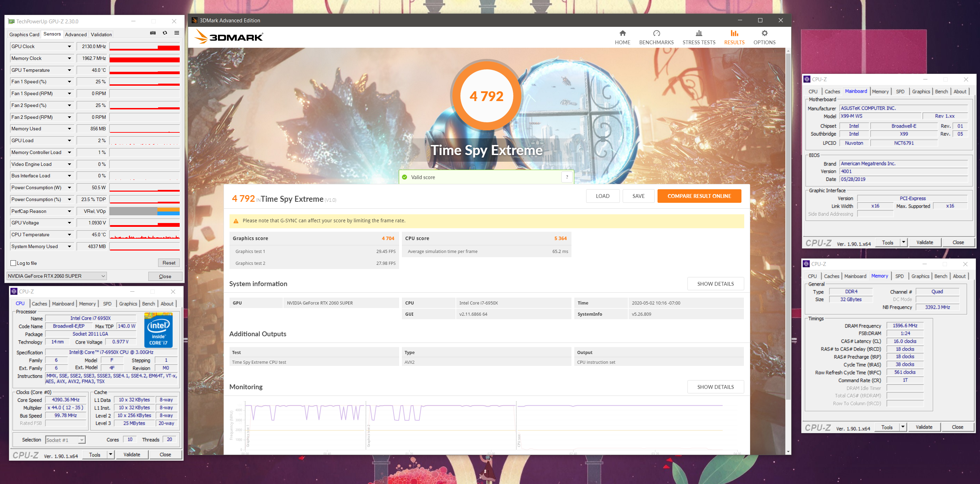
Task: Switch to GPU-Z Graphics Card tab
Action: point(24,34)
